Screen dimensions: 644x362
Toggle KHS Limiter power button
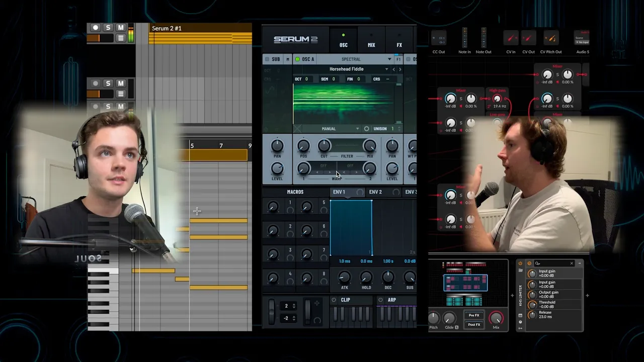pyautogui.click(x=521, y=263)
